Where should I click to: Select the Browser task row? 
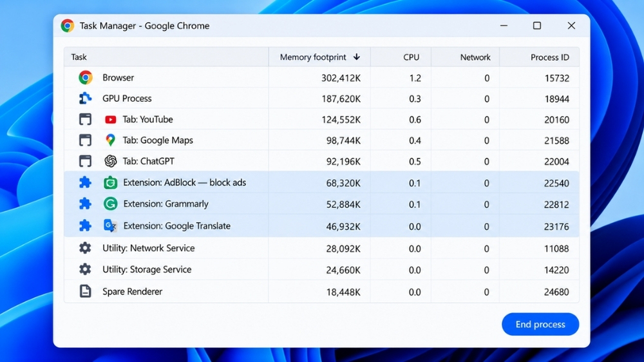click(321, 77)
